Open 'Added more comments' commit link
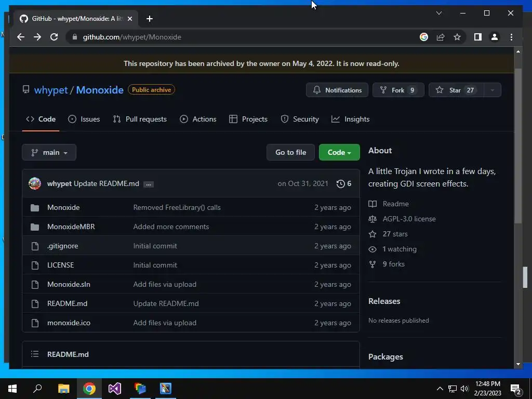This screenshot has width=532, height=399. tap(171, 227)
